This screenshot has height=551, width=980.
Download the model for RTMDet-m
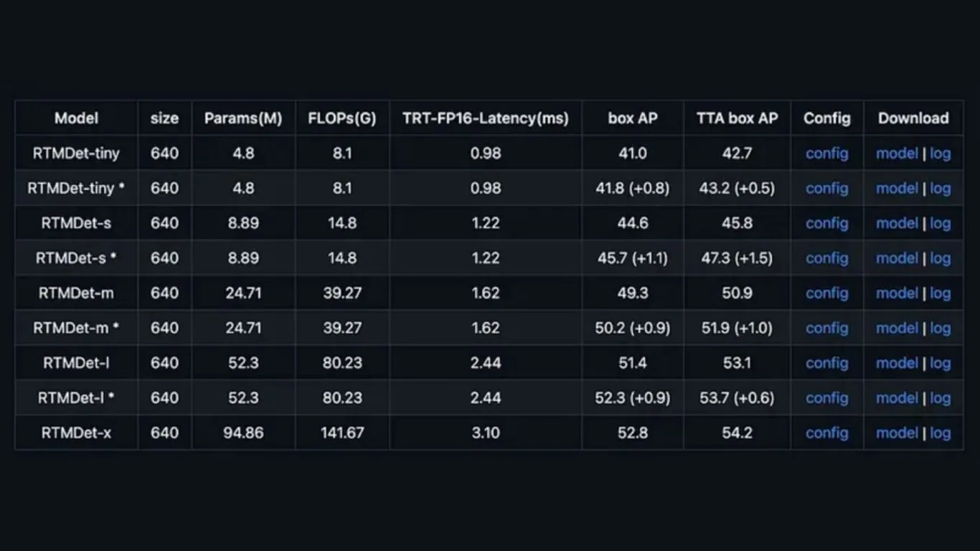point(897,293)
